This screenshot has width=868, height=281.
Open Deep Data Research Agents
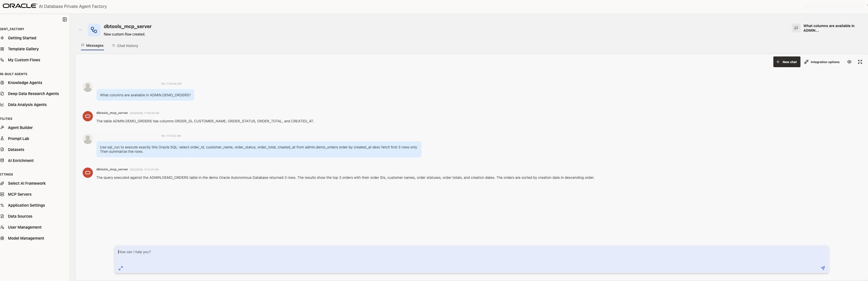coord(33,94)
